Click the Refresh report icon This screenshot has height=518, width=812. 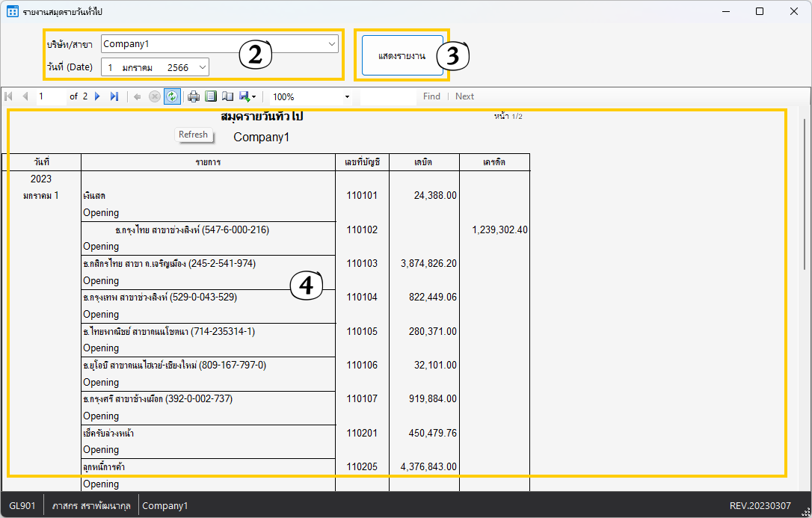[172, 96]
